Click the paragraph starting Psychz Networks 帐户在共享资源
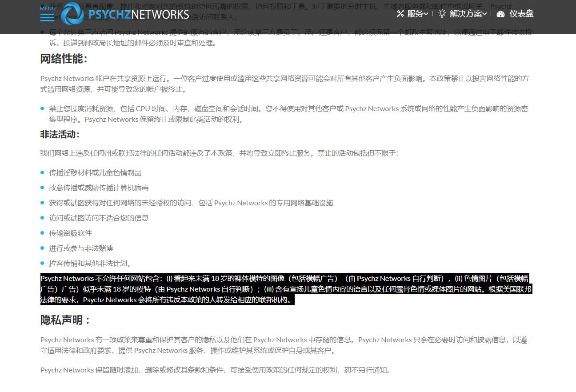 (284, 84)
